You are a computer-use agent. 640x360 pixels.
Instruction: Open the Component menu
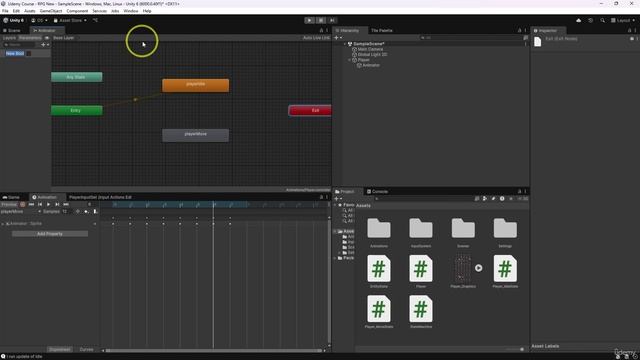pyautogui.click(x=77, y=11)
